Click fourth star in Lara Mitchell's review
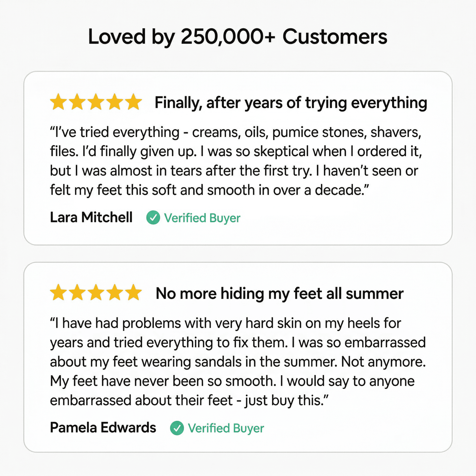The image size is (476, 476). (x=115, y=102)
